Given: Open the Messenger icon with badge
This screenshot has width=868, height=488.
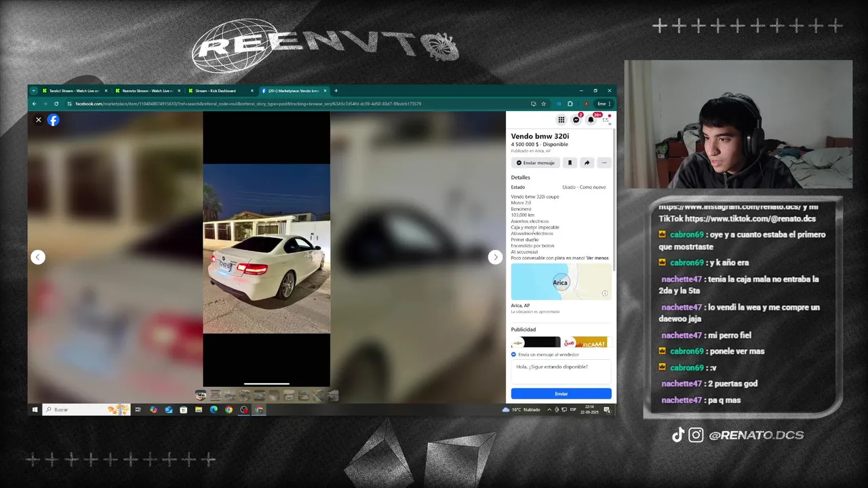Looking at the screenshot, I should point(576,120).
